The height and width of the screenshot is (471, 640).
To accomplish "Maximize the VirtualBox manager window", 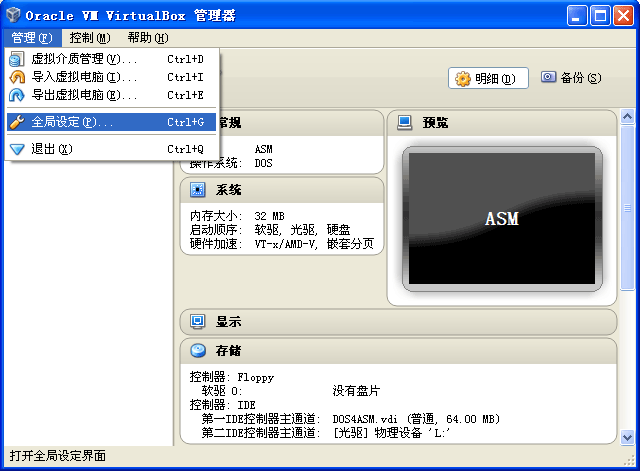I will (x=600, y=16).
